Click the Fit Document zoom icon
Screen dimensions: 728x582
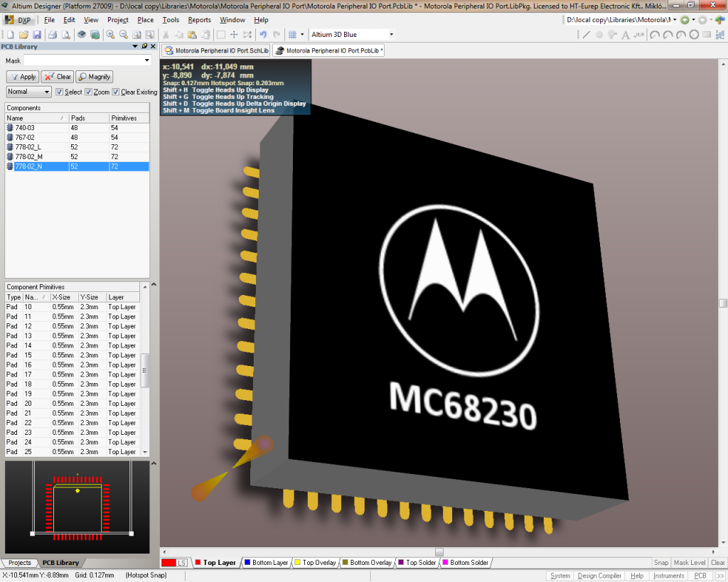click(x=136, y=35)
